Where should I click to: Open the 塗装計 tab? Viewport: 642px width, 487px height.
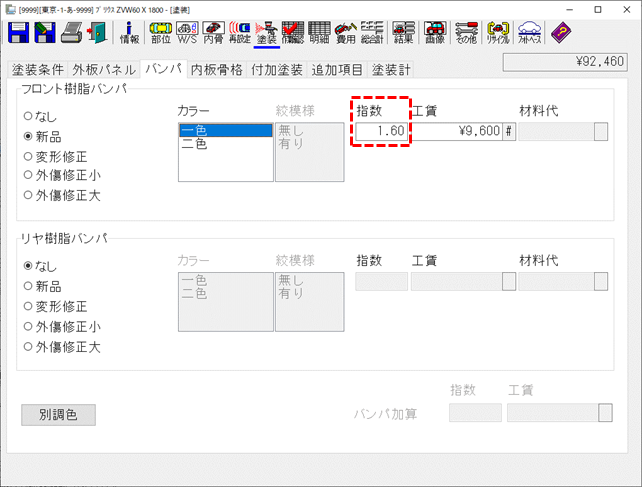[x=391, y=69]
